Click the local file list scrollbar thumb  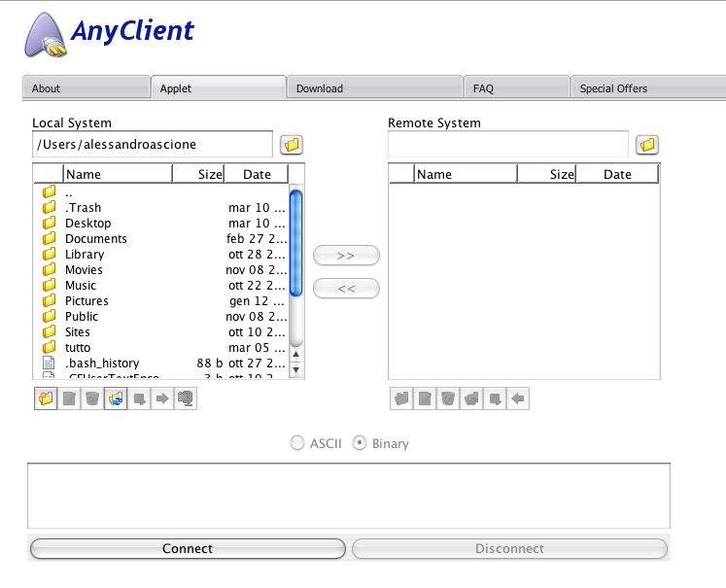[x=295, y=243]
